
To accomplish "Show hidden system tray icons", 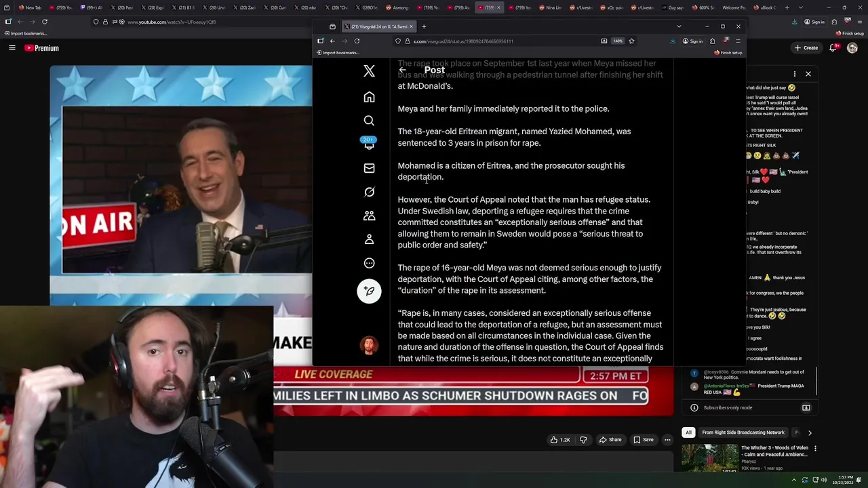I will [794, 480].
